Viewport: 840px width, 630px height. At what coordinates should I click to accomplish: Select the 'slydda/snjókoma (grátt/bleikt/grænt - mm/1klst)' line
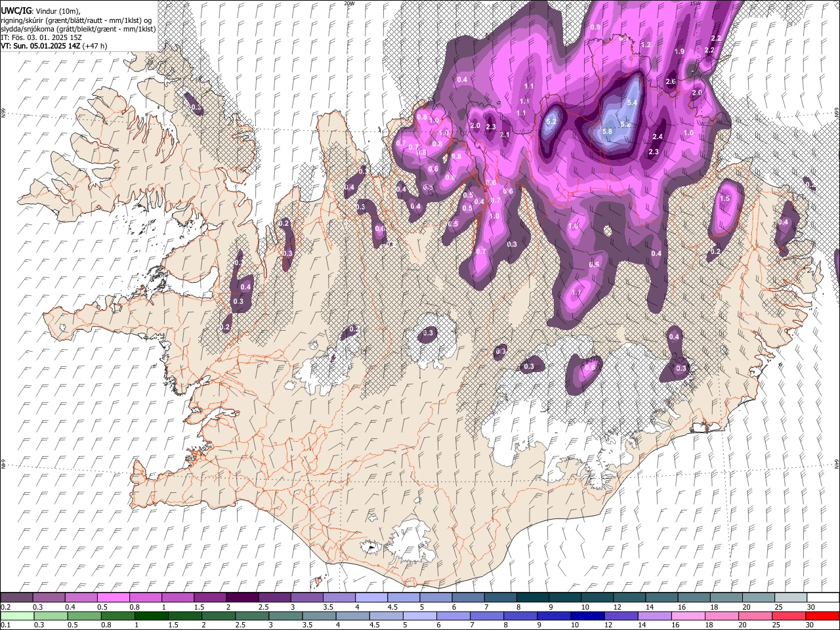[78, 29]
